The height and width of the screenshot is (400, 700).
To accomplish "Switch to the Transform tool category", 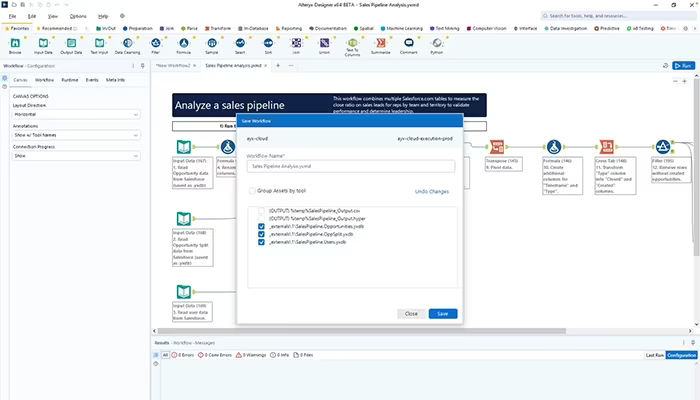I will click(x=218, y=28).
